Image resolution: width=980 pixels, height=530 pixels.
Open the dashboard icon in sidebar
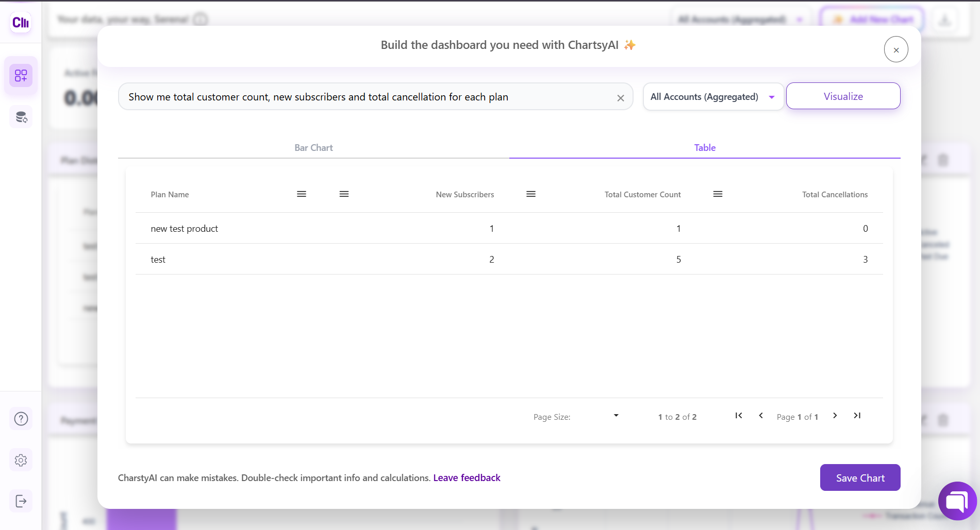21,76
